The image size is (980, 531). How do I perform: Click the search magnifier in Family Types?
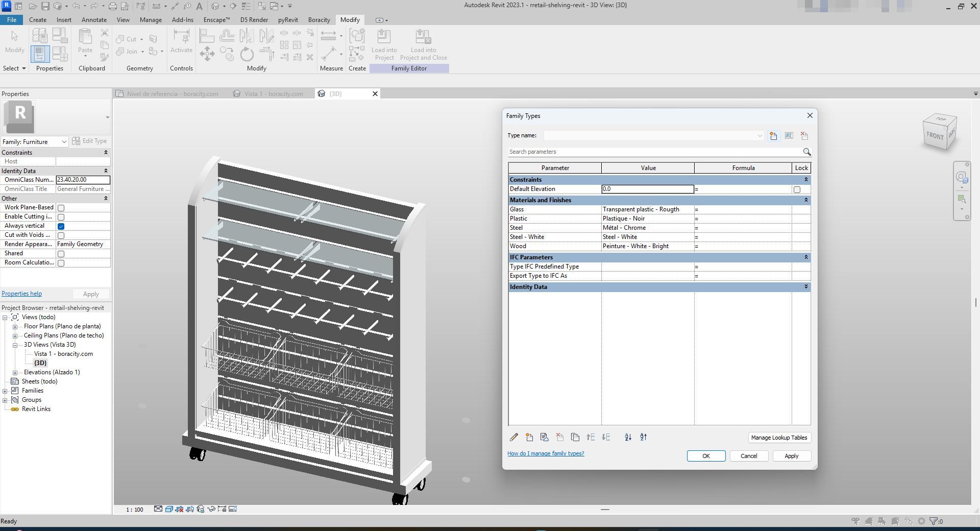click(x=806, y=152)
